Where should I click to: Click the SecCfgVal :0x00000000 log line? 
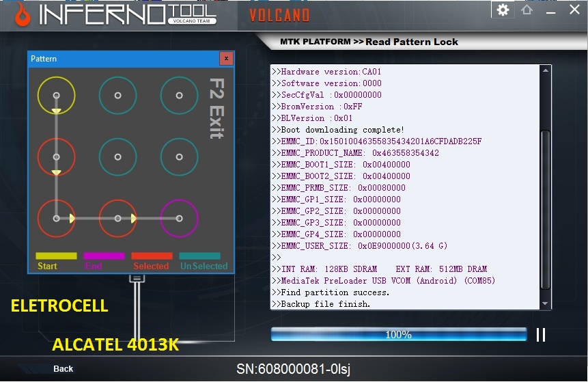[x=326, y=95]
